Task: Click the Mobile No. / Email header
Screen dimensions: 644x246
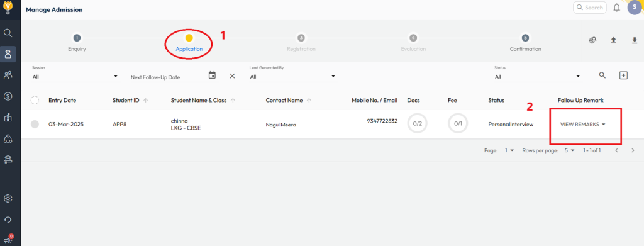Action: (375, 100)
